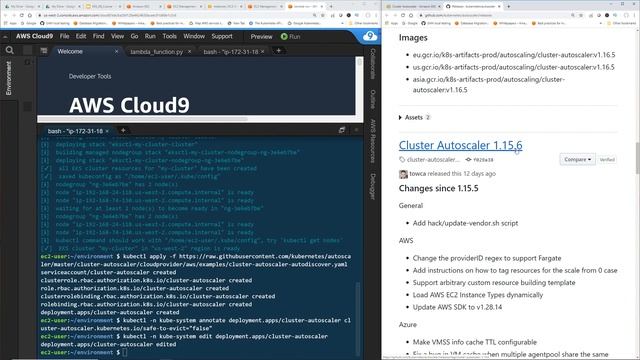Go home in the Cloud9 browser window
The image size is (640, 360).
click(30, 15)
